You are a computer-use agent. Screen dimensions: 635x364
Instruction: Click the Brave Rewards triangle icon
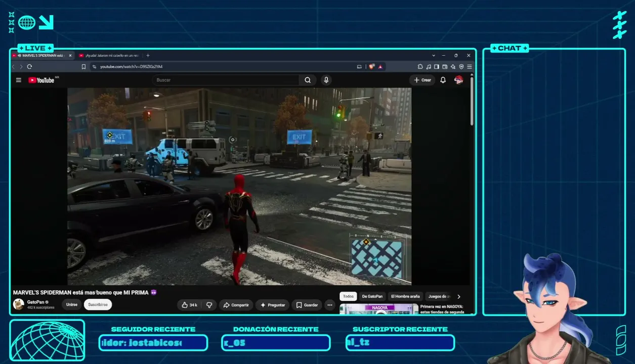coord(380,67)
